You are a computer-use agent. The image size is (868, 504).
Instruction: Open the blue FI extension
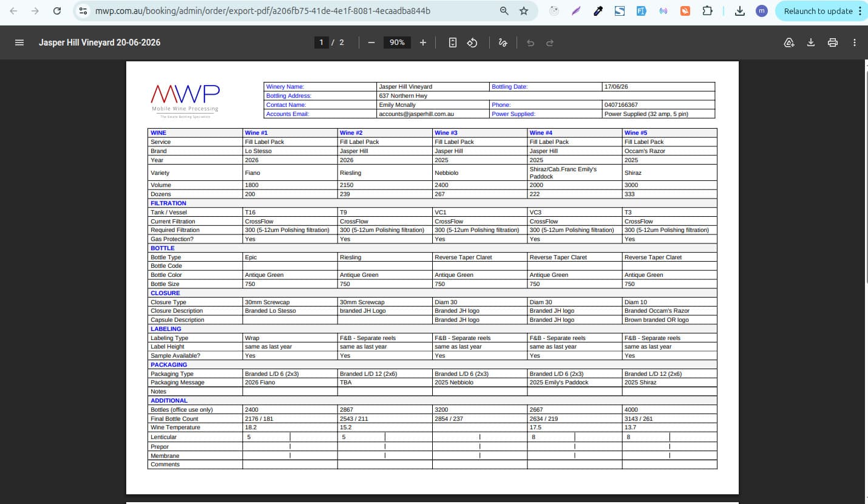click(x=641, y=11)
